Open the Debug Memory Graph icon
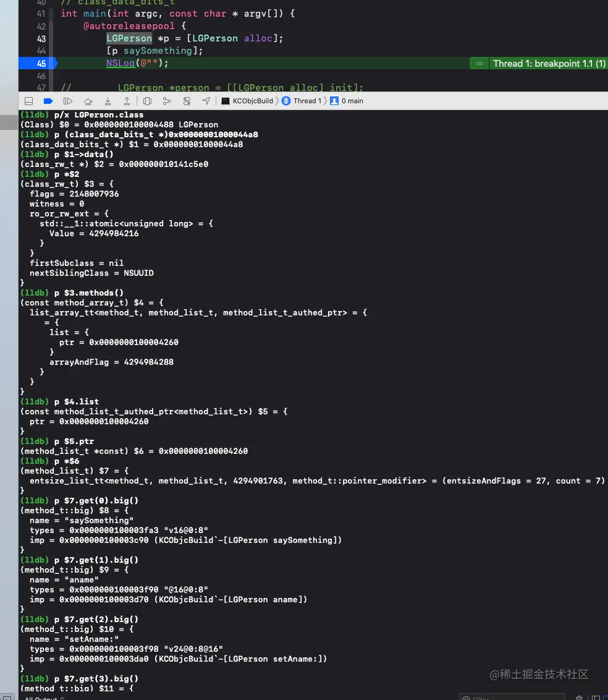Screen dimensions: 608x700 (x=167, y=101)
